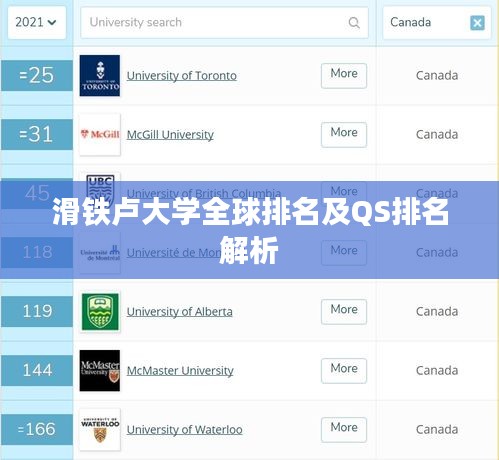Click Canada text in McGill University row
The height and width of the screenshot is (460, 499).
(437, 135)
